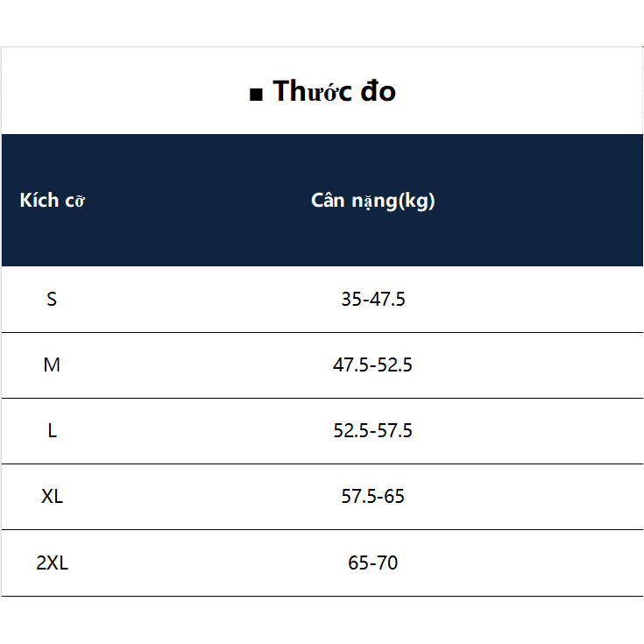644x644 pixels.
Task: Click the blank white area below the table
Action: pos(322,620)
